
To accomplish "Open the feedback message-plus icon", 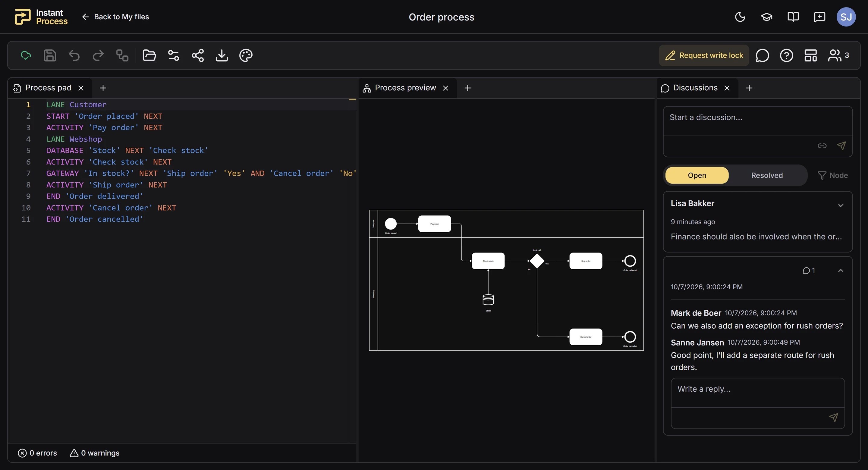I will pos(819,17).
